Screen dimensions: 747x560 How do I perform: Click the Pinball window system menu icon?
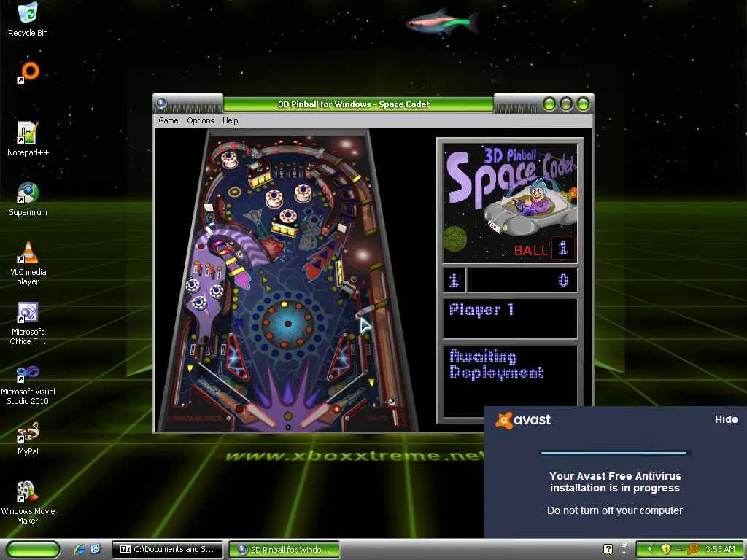point(162,104)
